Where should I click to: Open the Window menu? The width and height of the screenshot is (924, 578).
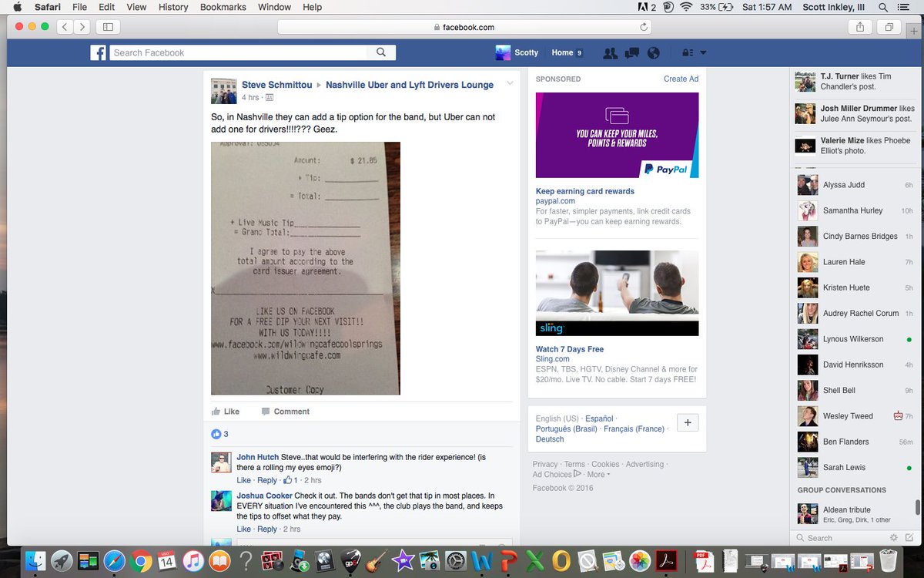tap(274, 7)
